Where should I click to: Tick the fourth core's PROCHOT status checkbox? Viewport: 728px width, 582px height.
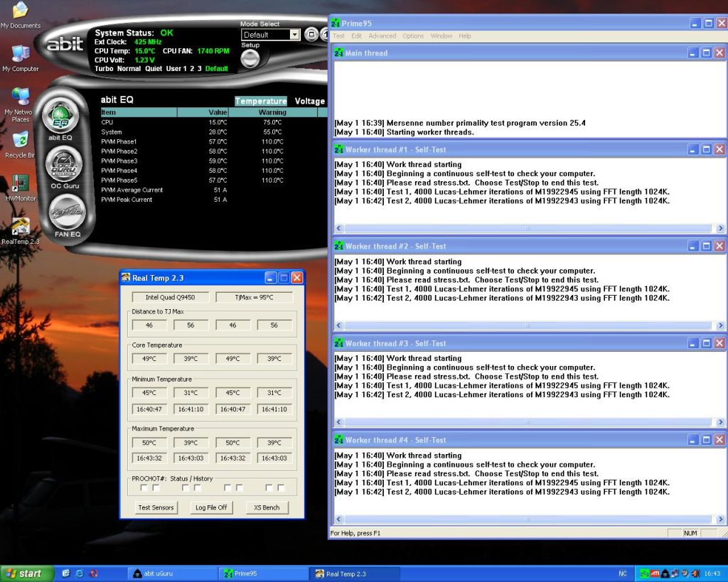(x=269, y=487)
